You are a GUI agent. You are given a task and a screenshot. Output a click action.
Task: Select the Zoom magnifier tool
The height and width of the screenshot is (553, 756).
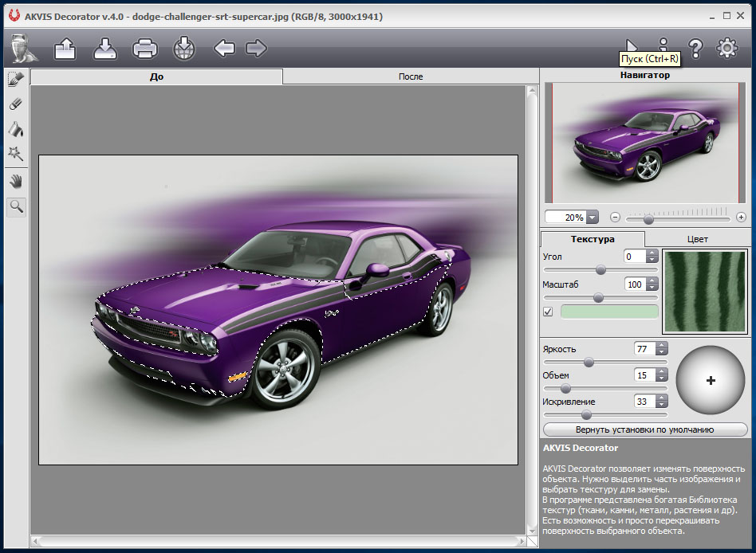pyautogui.click(x=17, y=206)
